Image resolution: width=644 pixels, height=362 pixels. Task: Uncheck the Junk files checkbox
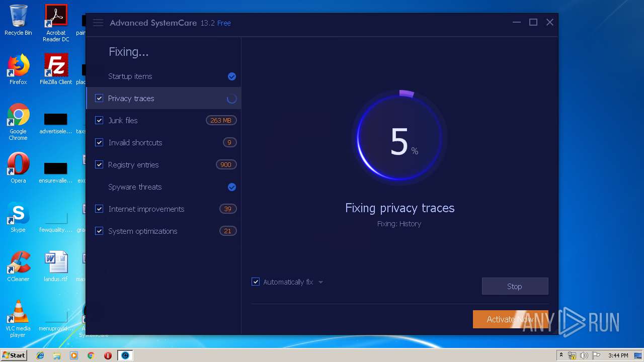tap(99, 121)
